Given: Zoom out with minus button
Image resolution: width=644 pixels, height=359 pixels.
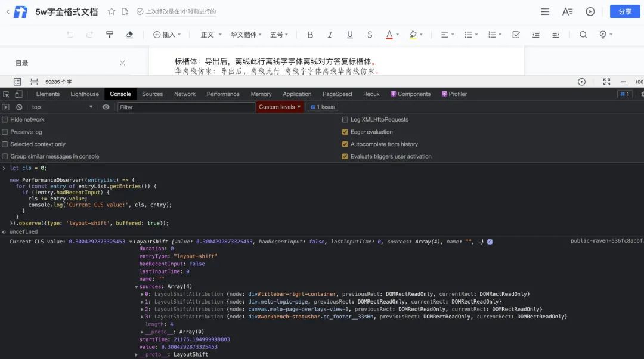Looking at the screenshot, I should (624, 82).
